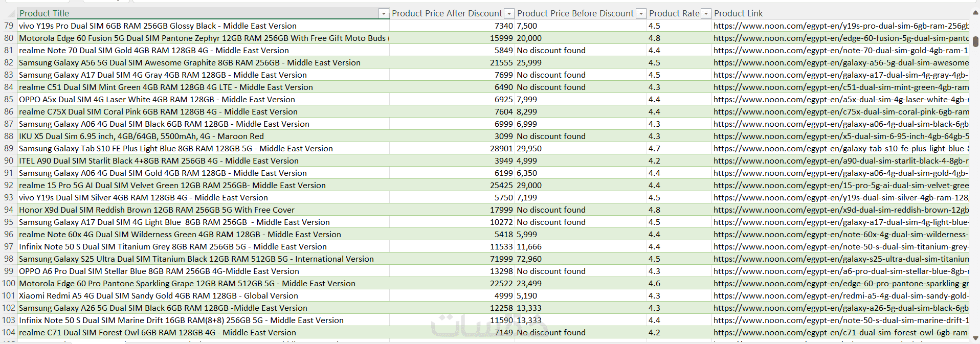Click the vertical scrollbar thumb

coord(975,42)
